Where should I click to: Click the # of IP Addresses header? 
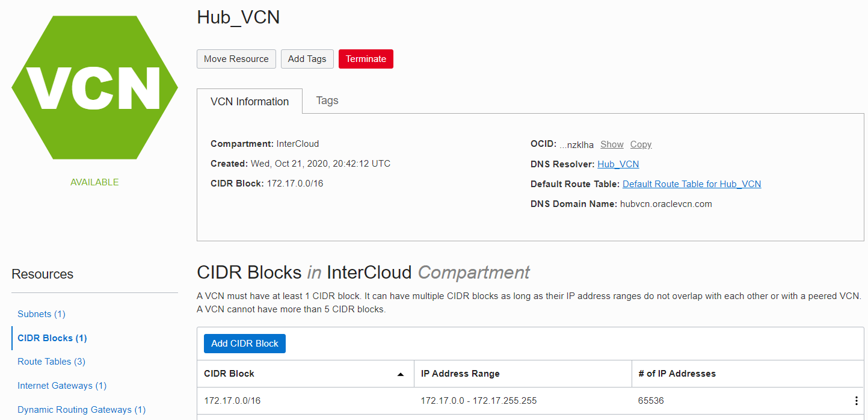[x=677, y=374]
